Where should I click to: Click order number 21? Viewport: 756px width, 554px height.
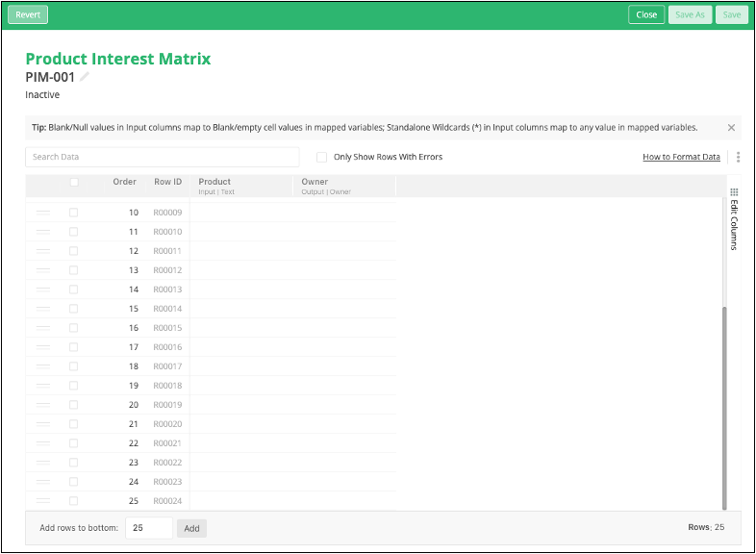[x=134, y=424]
